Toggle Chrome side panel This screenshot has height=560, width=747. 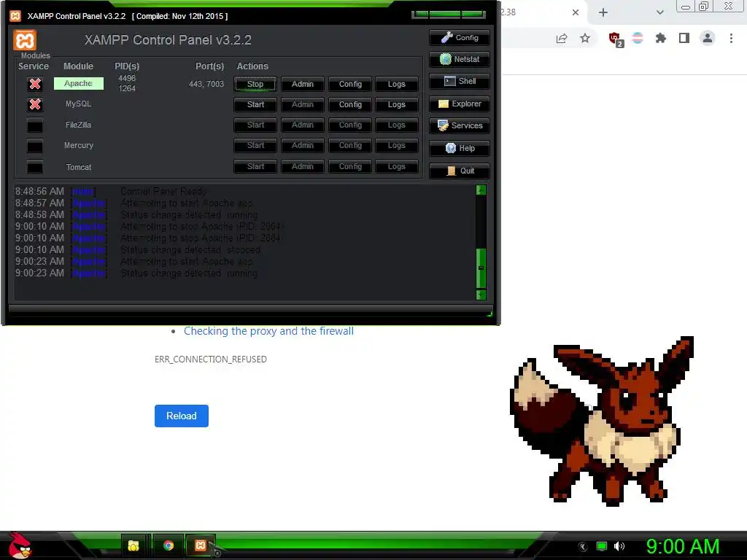(684, 38)
